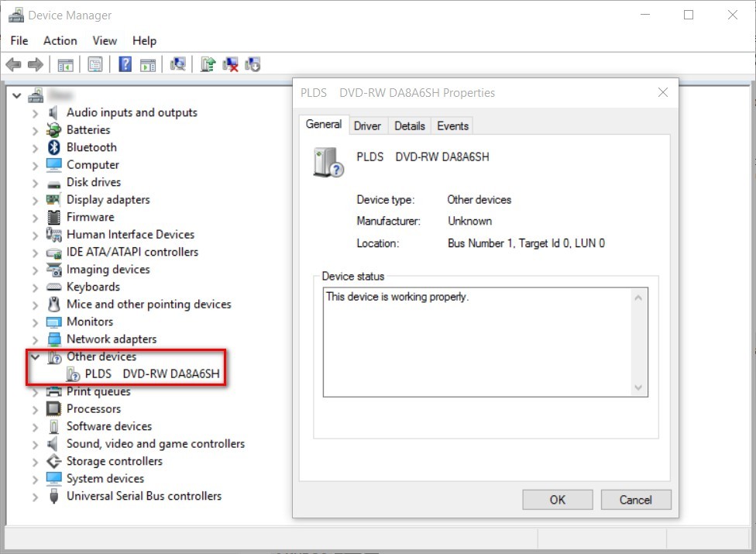Expand the System devices node

[x=35, y=480]
